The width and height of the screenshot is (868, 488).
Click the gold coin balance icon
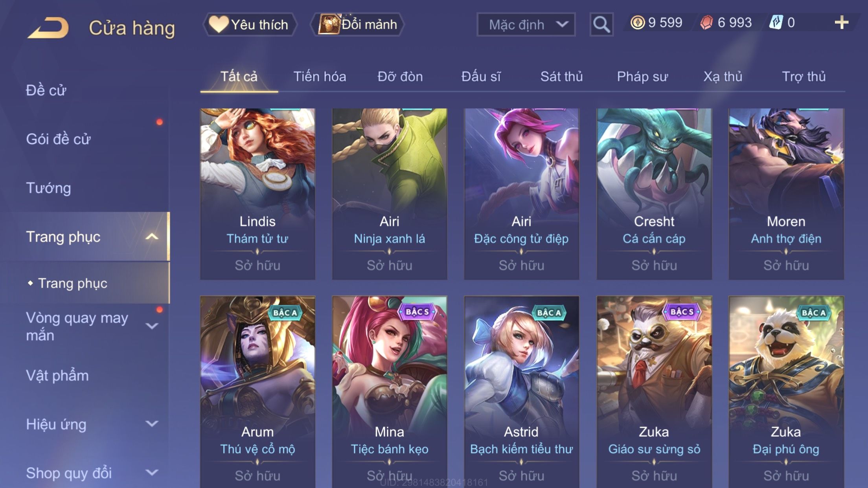coord(637,22)
